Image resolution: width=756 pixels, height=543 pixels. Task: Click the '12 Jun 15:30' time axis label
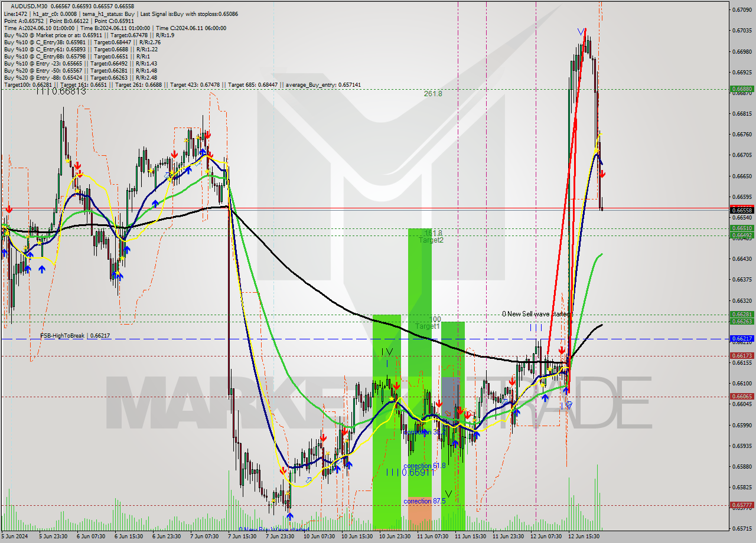point(584,537)
